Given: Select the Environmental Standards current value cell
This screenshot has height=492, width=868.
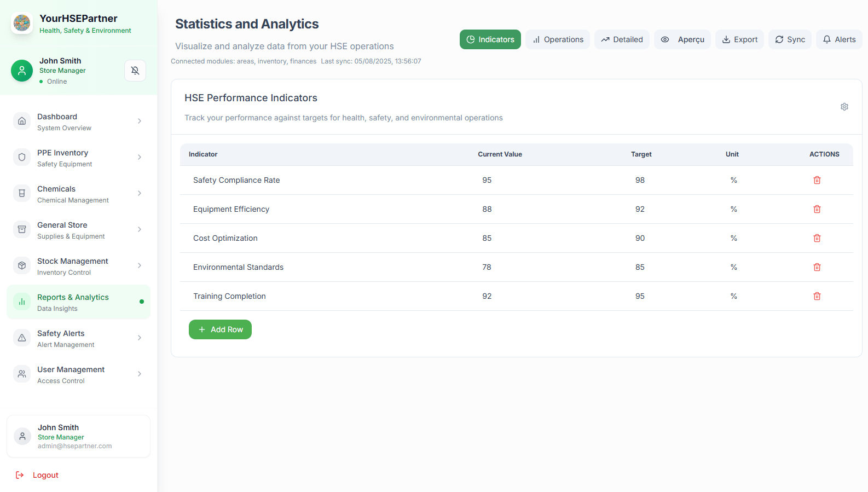Looking at the screenshot, I should (x=487, y=267).
